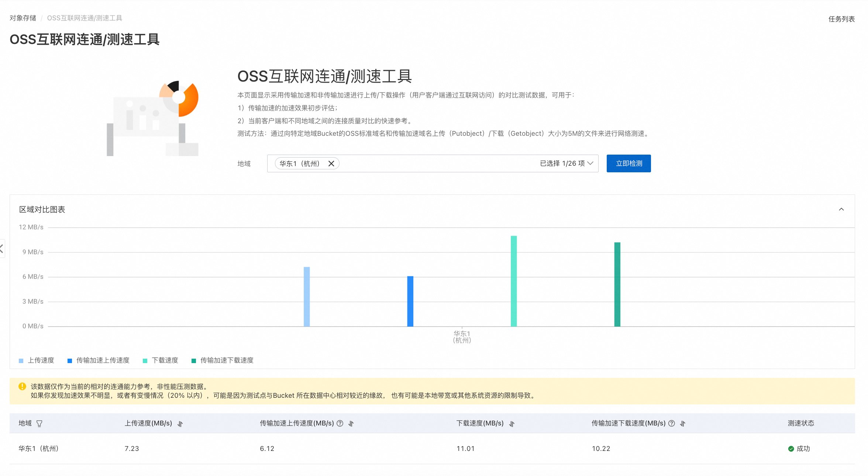This screenshot has width=868, height=476.
Task: Click the 6.12 accelerated upload value
Action: coord(267,449)
